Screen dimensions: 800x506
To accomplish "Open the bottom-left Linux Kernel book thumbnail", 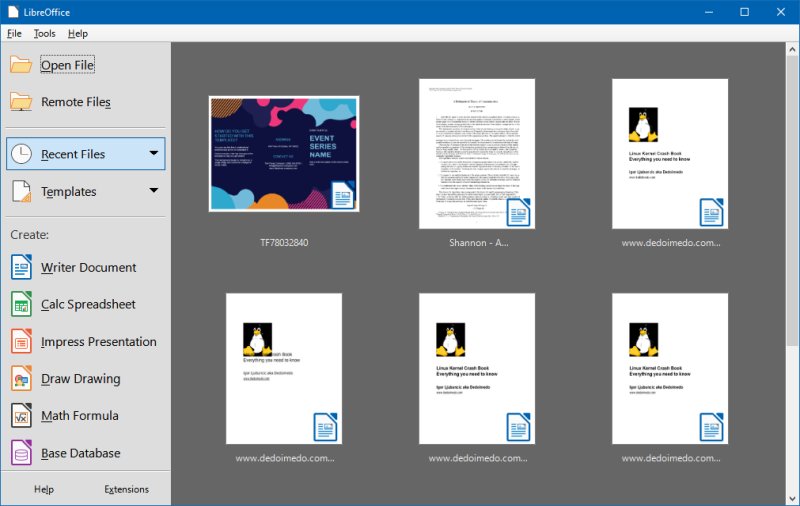I will click(284, 368).
